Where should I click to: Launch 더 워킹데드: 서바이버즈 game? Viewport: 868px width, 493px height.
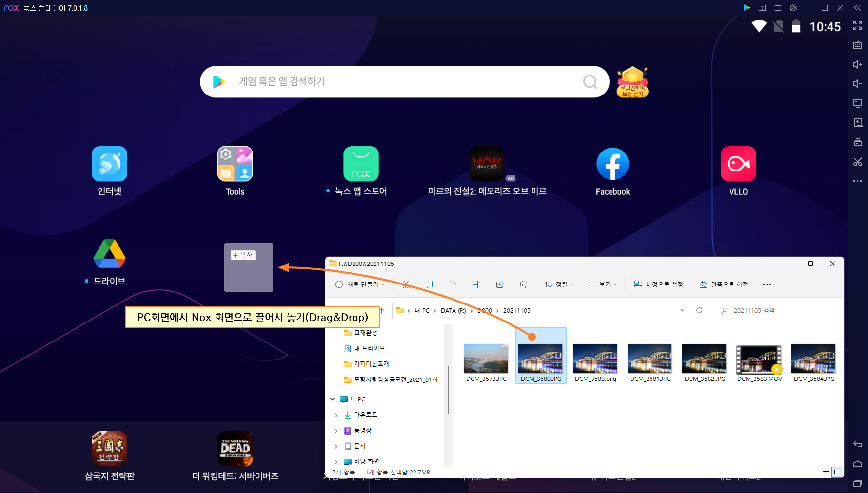click(x=235, y=449)
